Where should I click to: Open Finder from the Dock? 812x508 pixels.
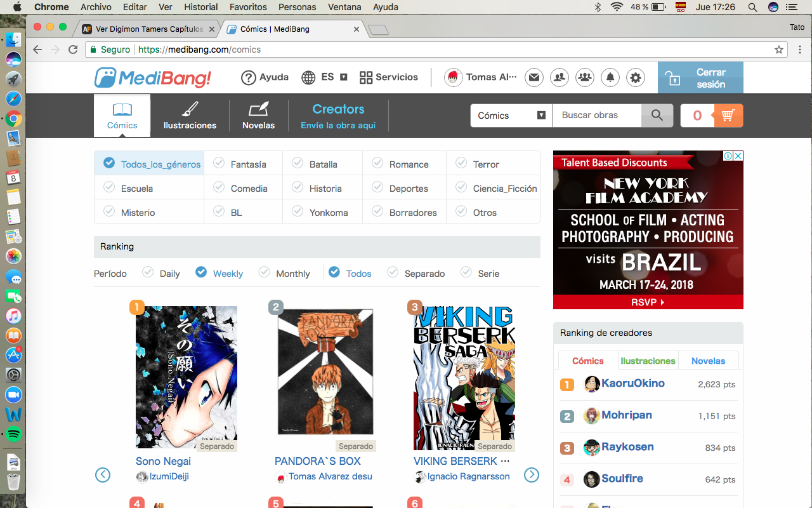pyautogui.click(x=13, y=40)
